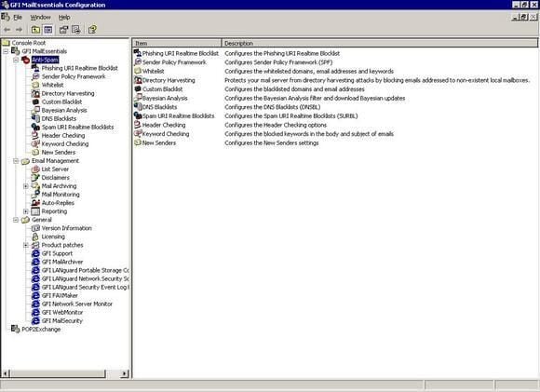Expand the Reporting tree node
The image size is (540, 392).
tap(26, 211)
